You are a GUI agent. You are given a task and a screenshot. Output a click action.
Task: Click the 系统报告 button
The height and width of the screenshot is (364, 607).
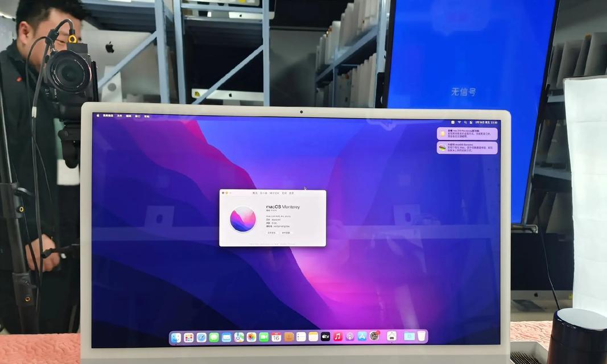(272, 233)
